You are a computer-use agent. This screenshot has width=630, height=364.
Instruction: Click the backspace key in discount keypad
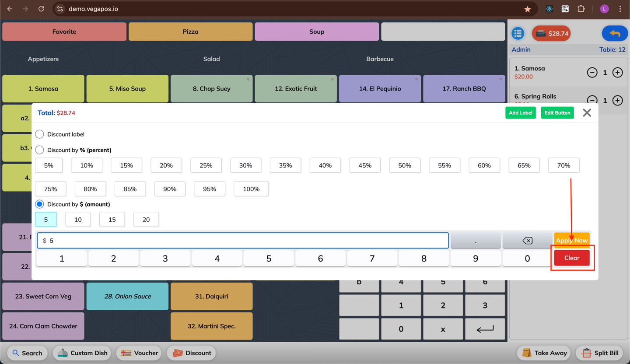(x=527, y=241)
